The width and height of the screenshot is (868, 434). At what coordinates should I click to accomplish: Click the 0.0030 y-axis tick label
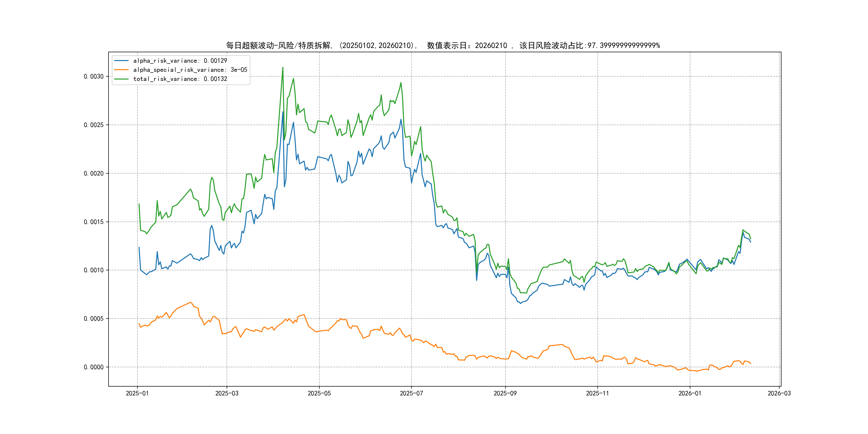click(x=94, y=77)
